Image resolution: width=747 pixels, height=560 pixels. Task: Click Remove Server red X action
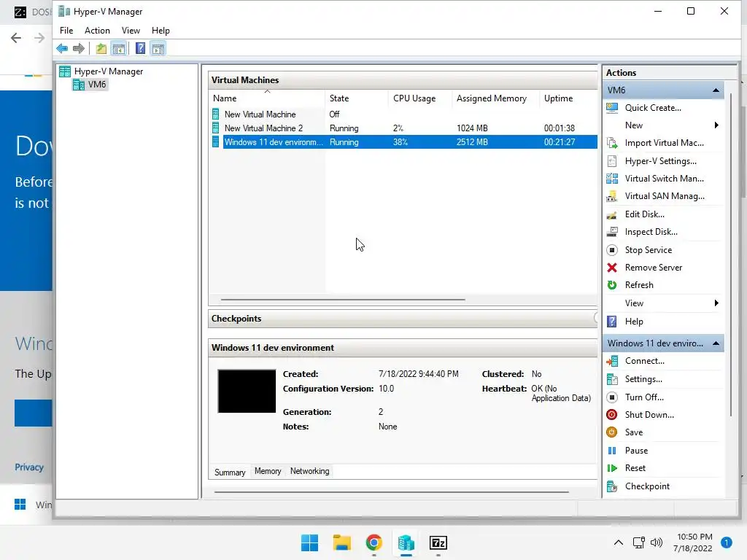pos(653,268)
